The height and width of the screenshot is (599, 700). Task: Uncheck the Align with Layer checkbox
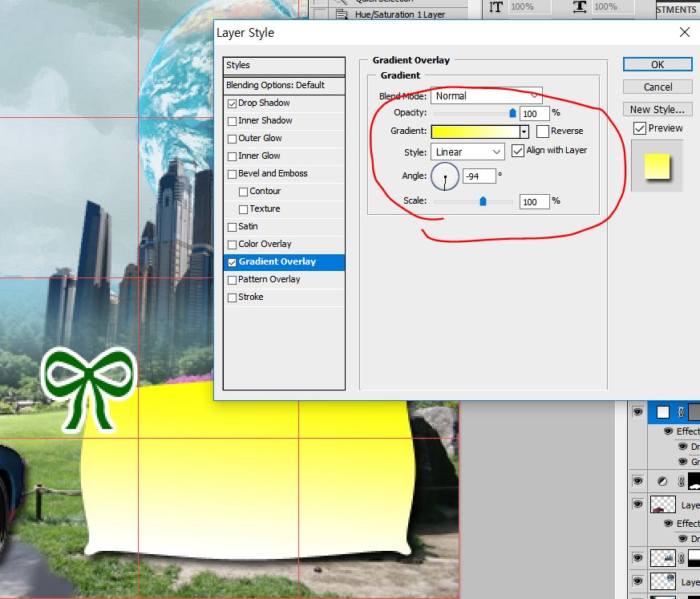518,151
